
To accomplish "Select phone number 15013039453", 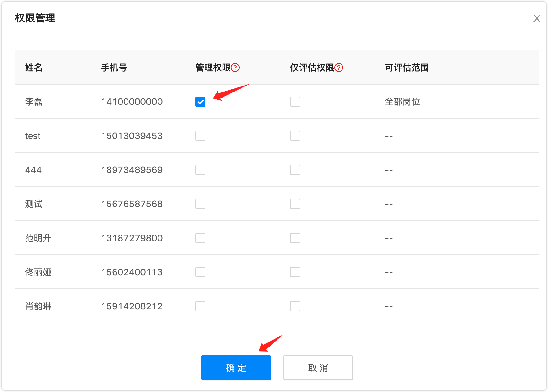I will click(x=132, y=136).
